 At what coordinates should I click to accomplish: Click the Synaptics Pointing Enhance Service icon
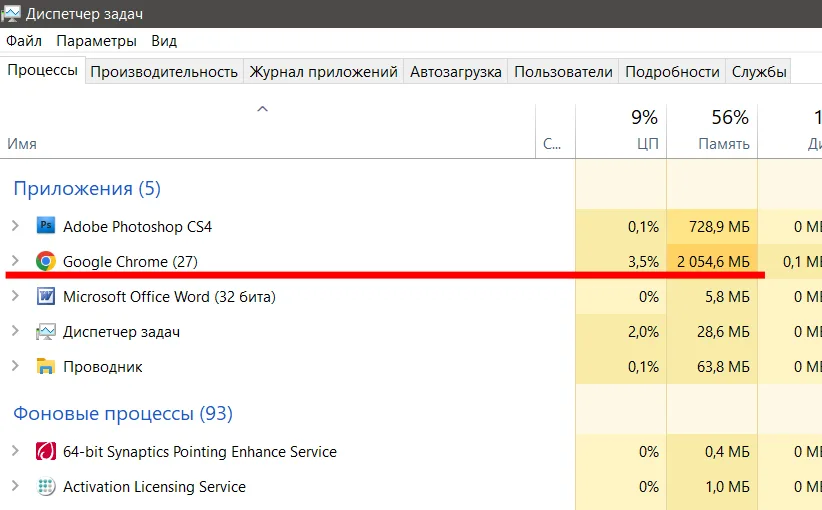point(46,451)
